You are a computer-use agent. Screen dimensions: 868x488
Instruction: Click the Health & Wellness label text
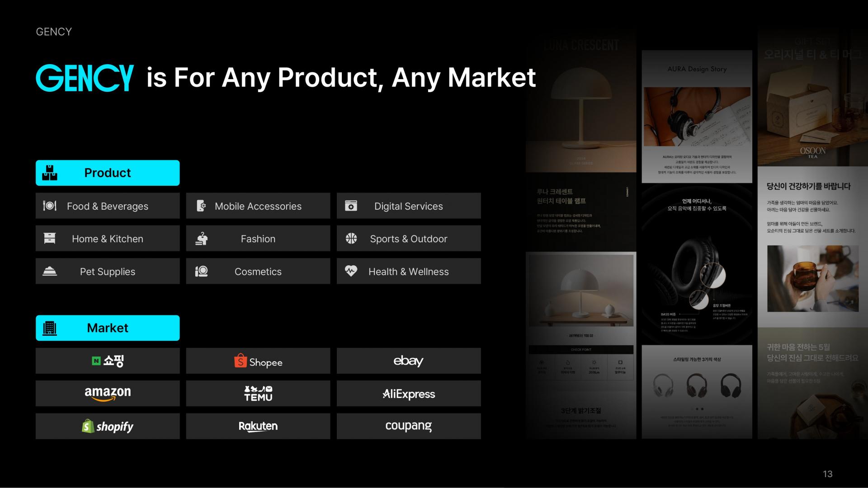pyautogui.click(x=409, y=272)
